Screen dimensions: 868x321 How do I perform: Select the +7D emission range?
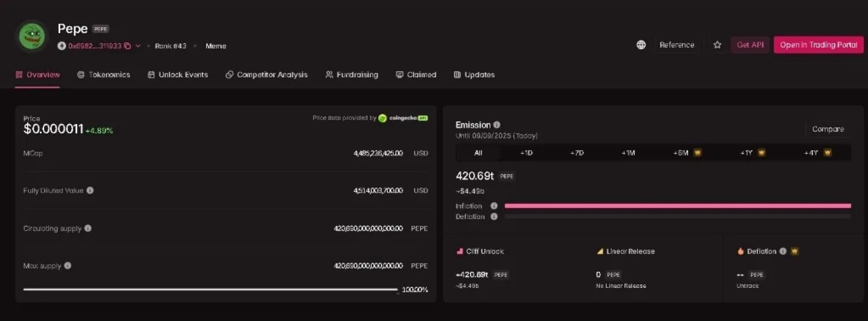click(x=577, y=153)
